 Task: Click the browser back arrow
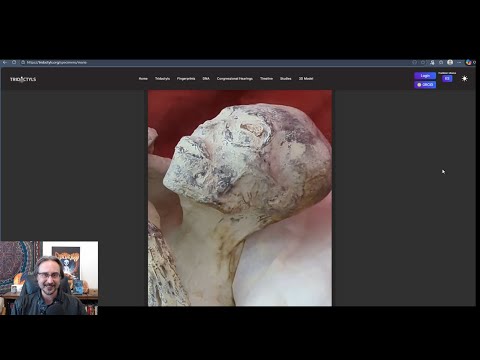5,62
